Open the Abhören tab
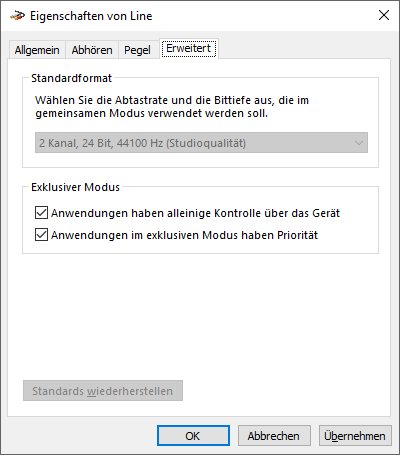The image size is (400, 455). (92, 50)
